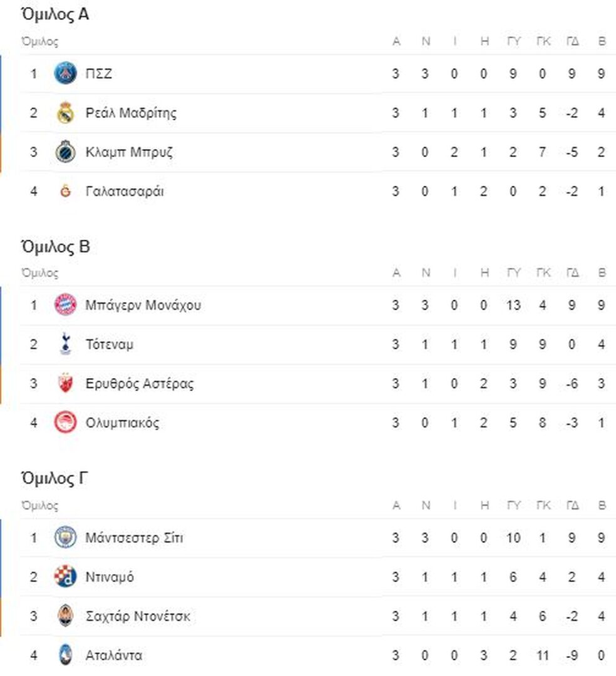This screenshot has height=676, width=616.
Task: Click the Μάντσεστερ Σίτι team name
Action: coord(134,538)
